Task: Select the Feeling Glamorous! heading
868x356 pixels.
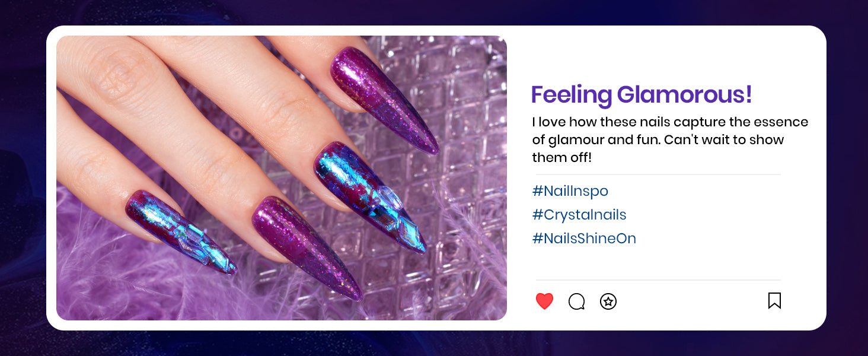Action: coord(642,94)
